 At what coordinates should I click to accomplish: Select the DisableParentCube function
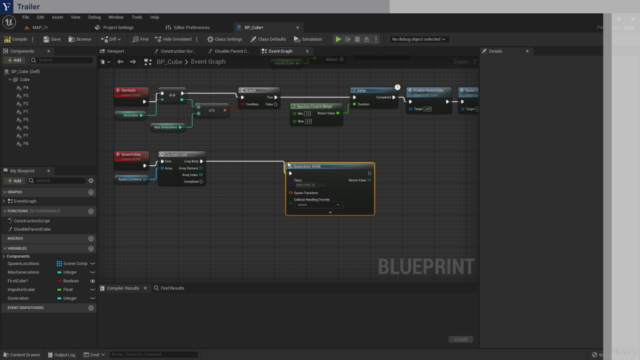[32, 229]
